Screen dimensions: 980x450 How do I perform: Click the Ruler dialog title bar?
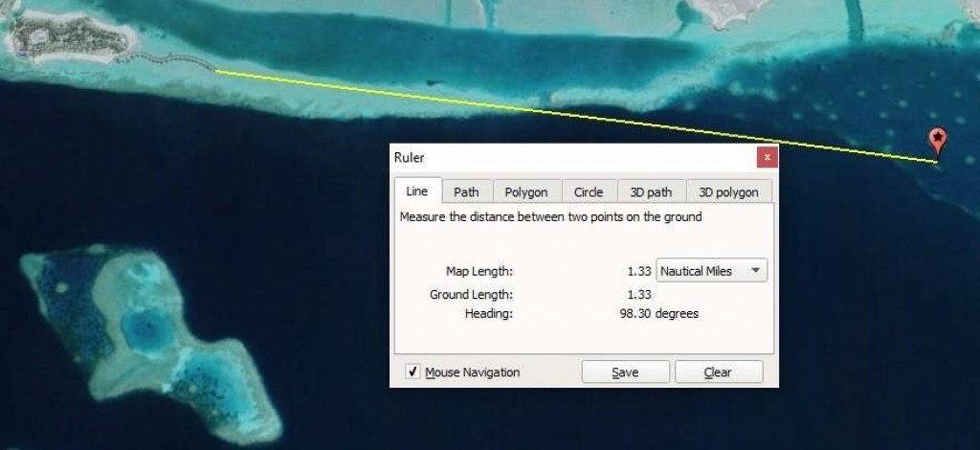(573, 157)
